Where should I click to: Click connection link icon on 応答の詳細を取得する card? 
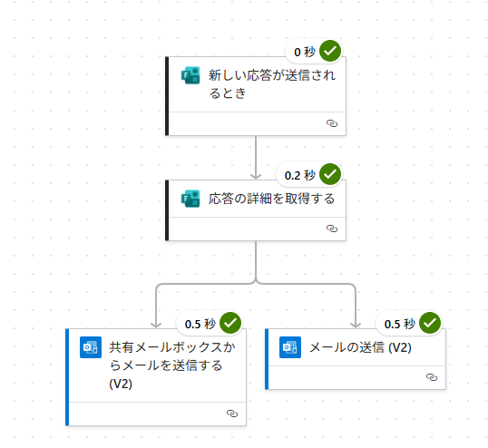pos(332,229)
